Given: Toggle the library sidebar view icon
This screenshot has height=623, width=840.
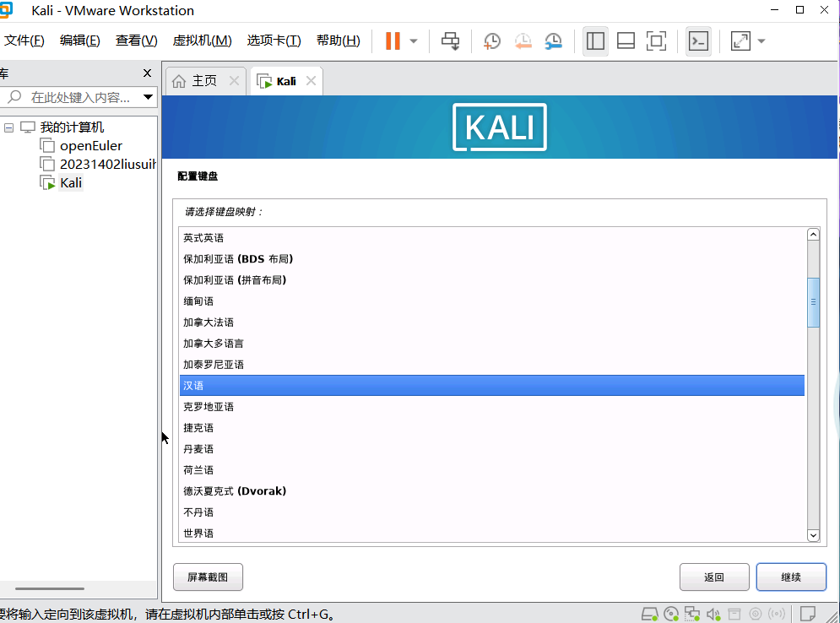Looking at the screenshot, I should coord(595,41).
